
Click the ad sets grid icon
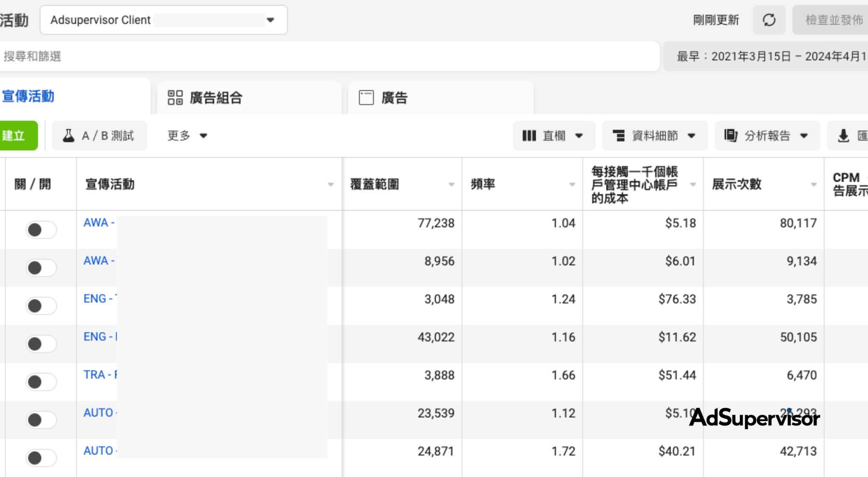(175, 97)
